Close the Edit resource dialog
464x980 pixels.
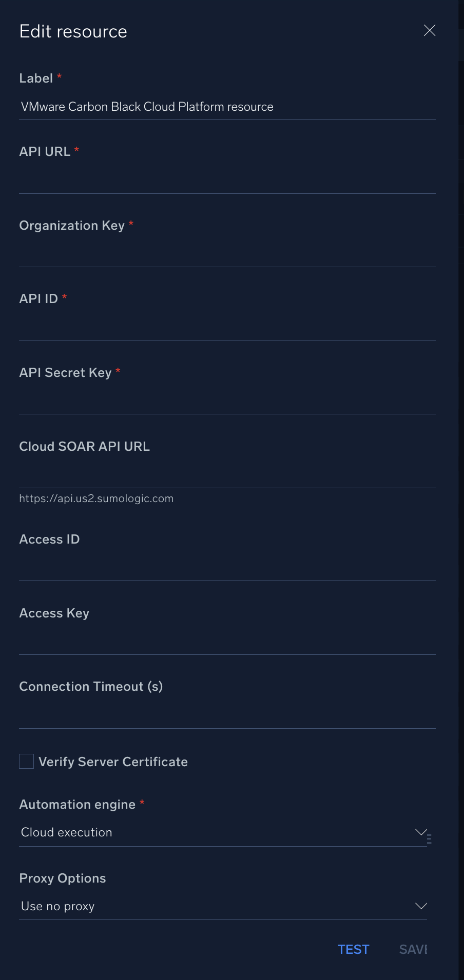[430, 30]
